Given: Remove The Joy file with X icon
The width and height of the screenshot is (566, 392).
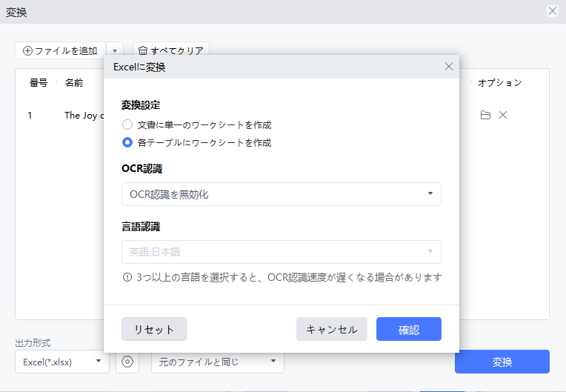Looking at the screenshot, I should [x=503, y=115].
